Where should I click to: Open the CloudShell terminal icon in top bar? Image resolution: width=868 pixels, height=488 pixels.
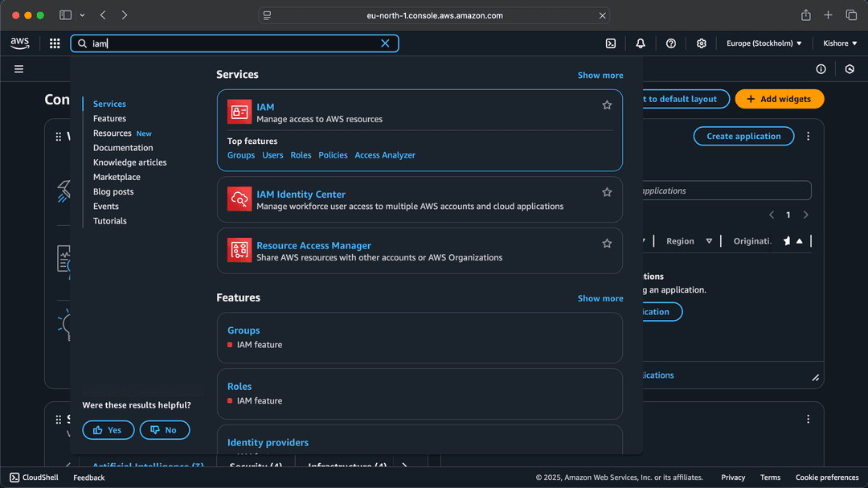611,43
